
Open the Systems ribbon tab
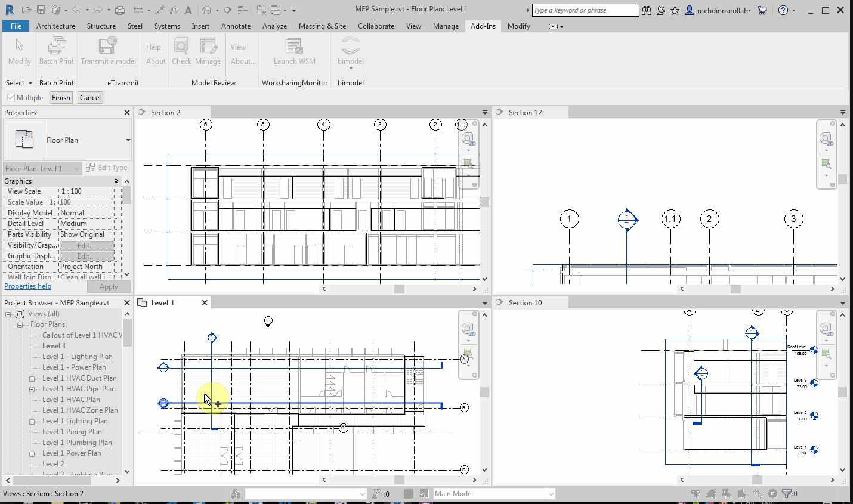click(167, 26)
